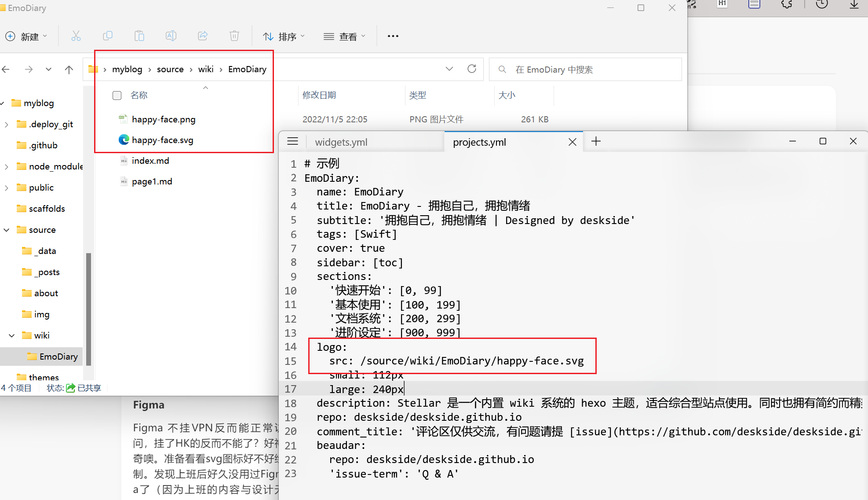Refresh the EmoDiary folder view
This screenshot has width=868, height=500.
[472, 69]
